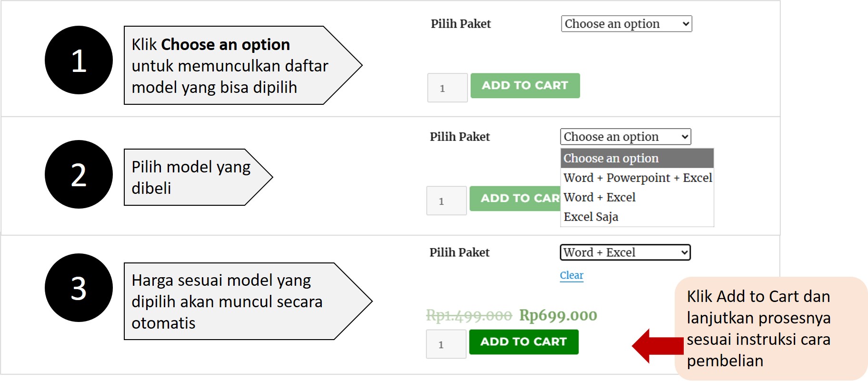Image resolution: width=868 pixels, height=382 pixels.
Task: Open the first Choose an option dropdown
Action: point(626,23)
